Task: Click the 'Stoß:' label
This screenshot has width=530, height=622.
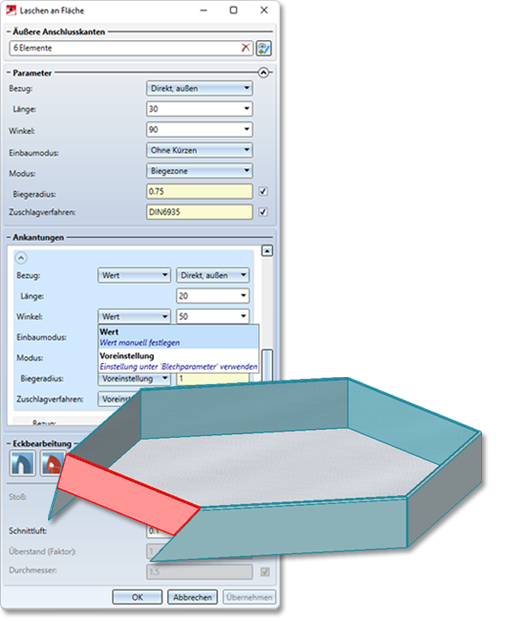Action: (18, 497)
